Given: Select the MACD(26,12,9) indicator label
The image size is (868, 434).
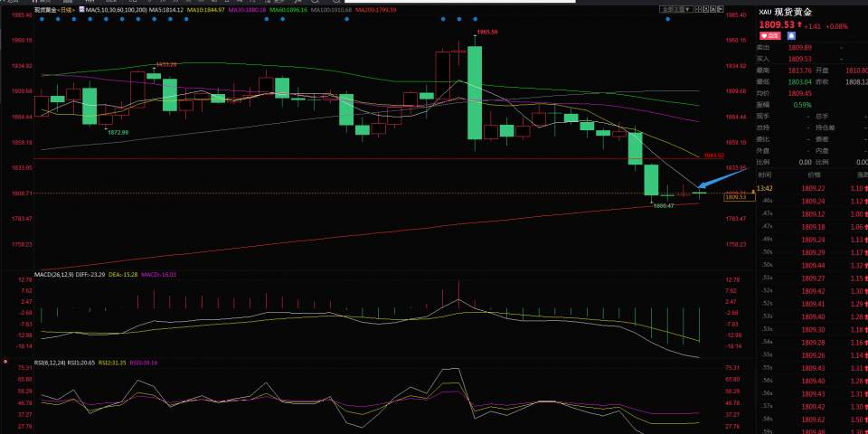Looking at the screenshot, I should tap(53, 274).
